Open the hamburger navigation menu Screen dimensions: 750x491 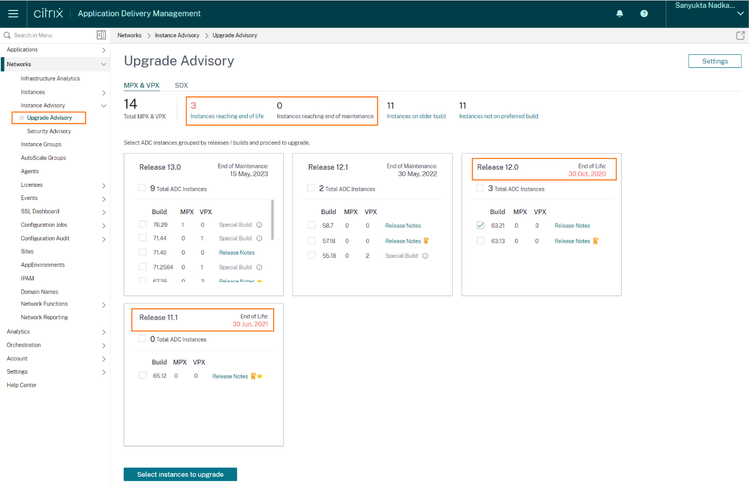[x=13, y=14]
